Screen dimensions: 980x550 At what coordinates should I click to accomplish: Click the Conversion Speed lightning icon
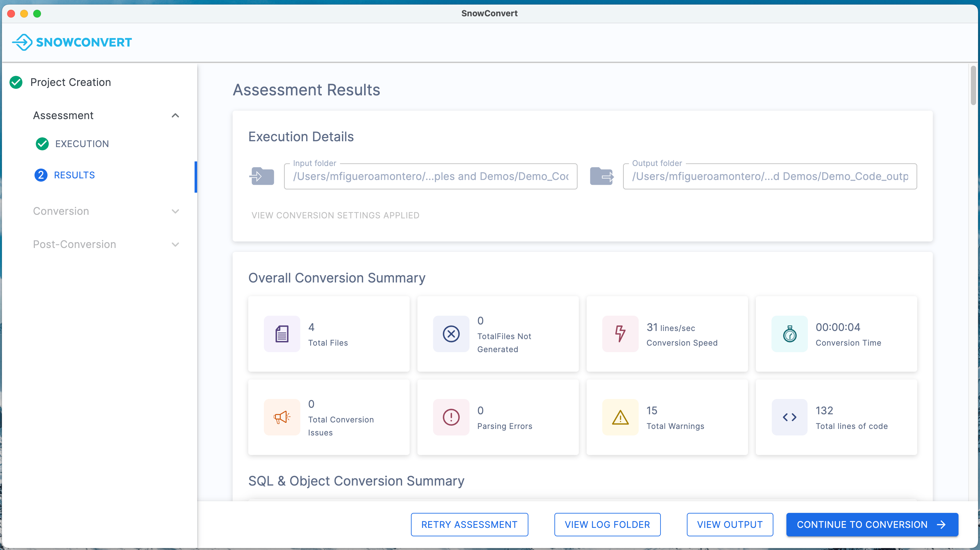pos(620,334)
